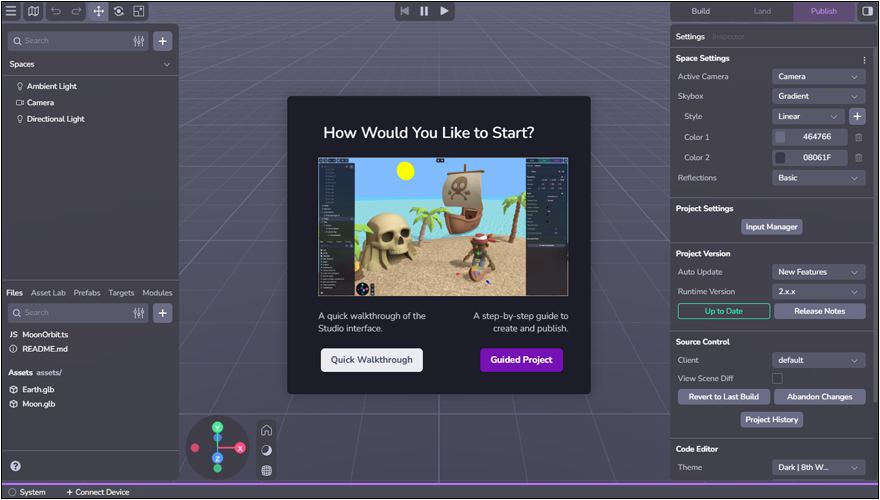Screen dimensions: 880x500
Task: Toggle the right panel visibility icon
Action: (866, 11)
